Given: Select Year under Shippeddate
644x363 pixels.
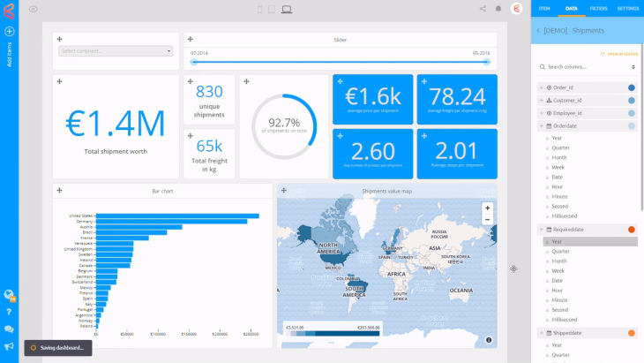Looking at the screenshot, I should click(557, 345).
